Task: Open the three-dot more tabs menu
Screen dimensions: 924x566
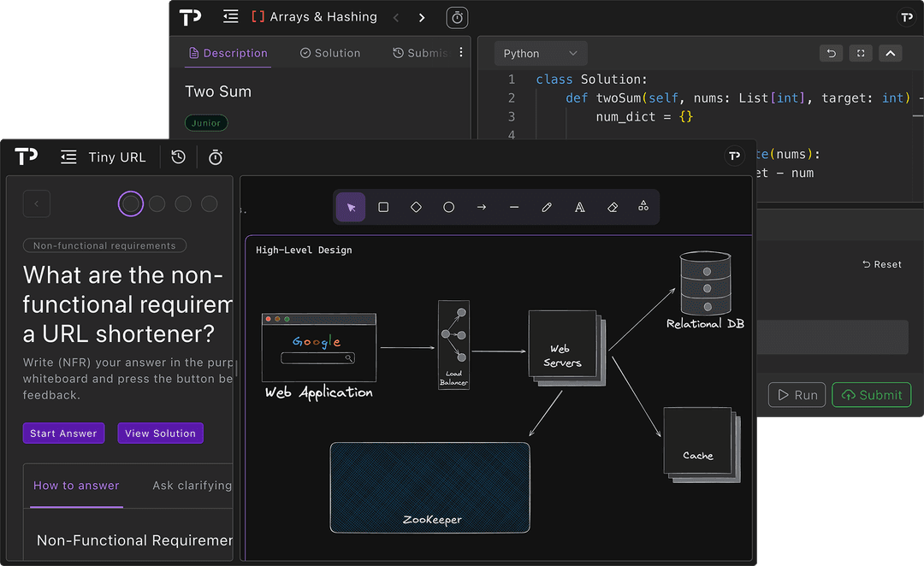Action: point(461,52)
